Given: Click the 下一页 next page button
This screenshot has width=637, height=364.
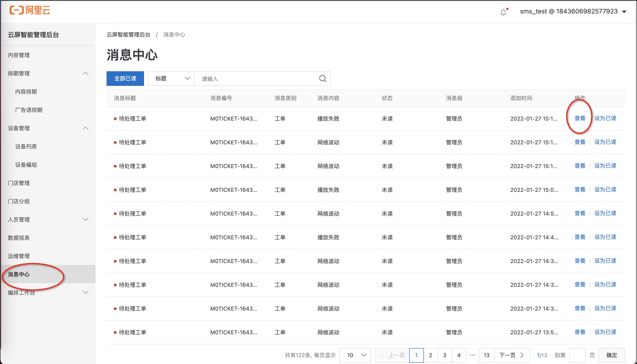Looking at the screenshot, I should (512, 355).
